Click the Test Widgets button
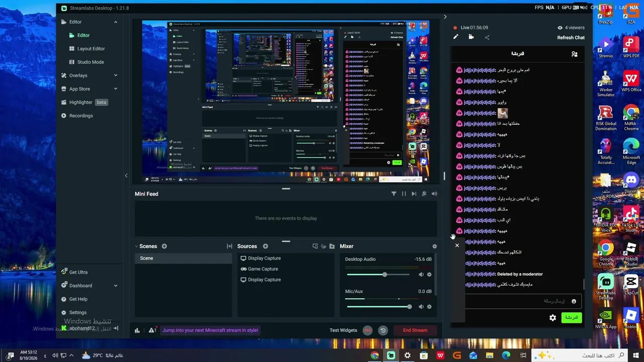This screenshot has width=644, height=362. pyautogui.click(x=343, y=330)
